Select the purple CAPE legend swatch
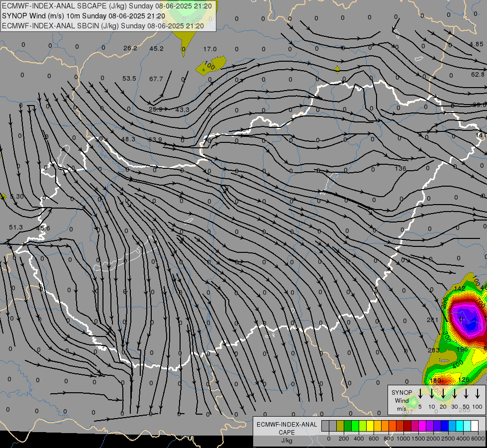Viewport: 487px width, 448px height. click(430, 426)
